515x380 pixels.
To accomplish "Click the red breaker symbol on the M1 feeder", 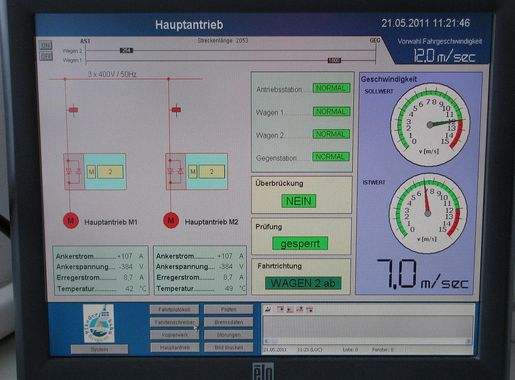I will tap(73, 109).
